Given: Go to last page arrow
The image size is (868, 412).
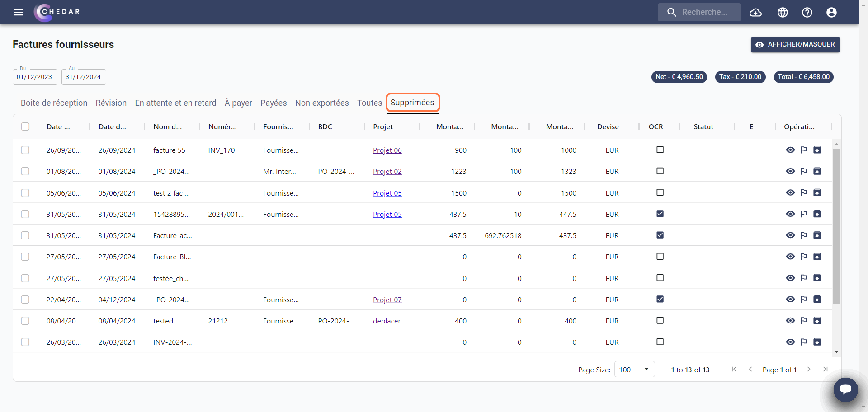Looking at the screenshot, I should click(826, 370).
